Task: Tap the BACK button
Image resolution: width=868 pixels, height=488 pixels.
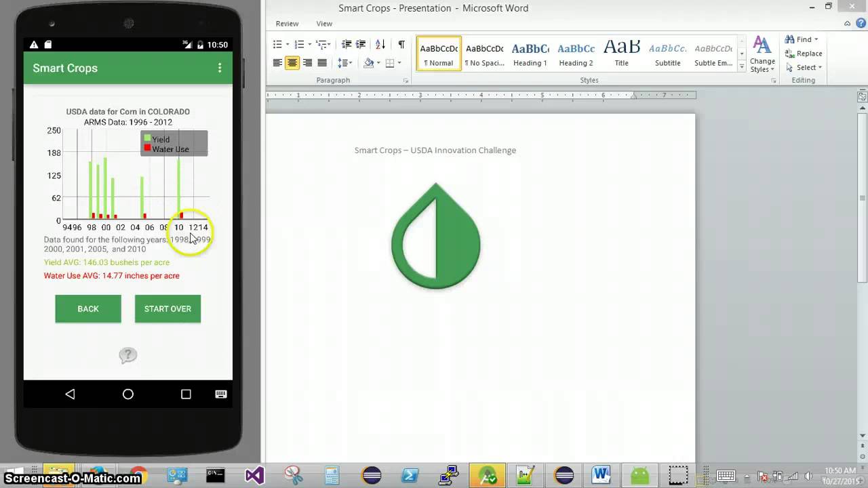Action: tap(88, 308)
